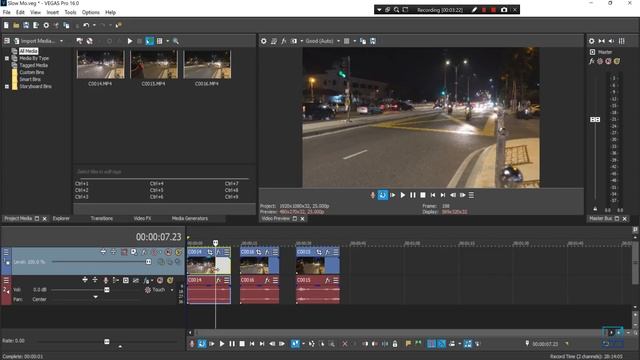Open hamburger menu on C0015 video clip

pos(336,252)
